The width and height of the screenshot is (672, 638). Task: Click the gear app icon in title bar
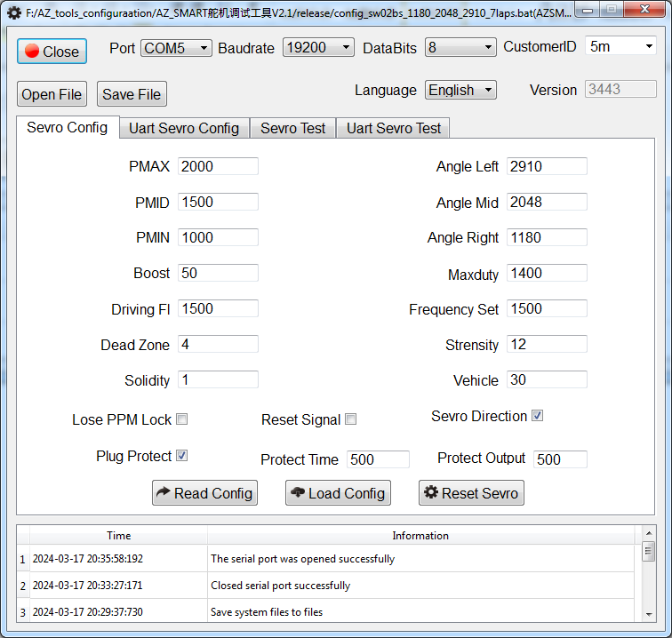pyautogui.click(x=13, y=13)
